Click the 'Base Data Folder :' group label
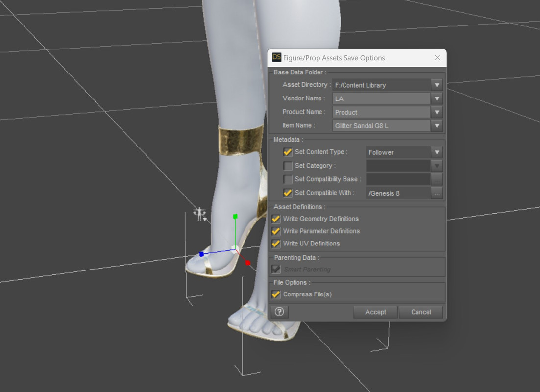540x392 pixels. (299, 73)
